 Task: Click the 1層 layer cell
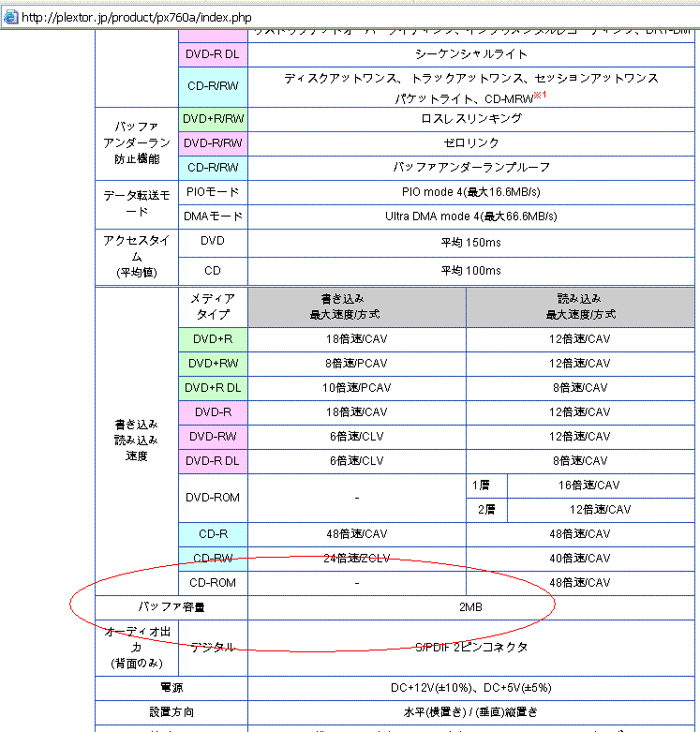tap(485, 486)
